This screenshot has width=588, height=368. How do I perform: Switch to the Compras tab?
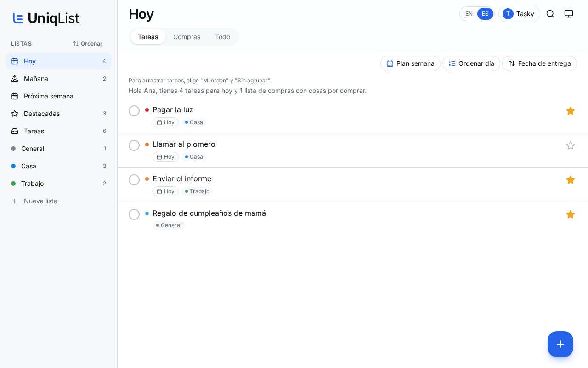187,37
